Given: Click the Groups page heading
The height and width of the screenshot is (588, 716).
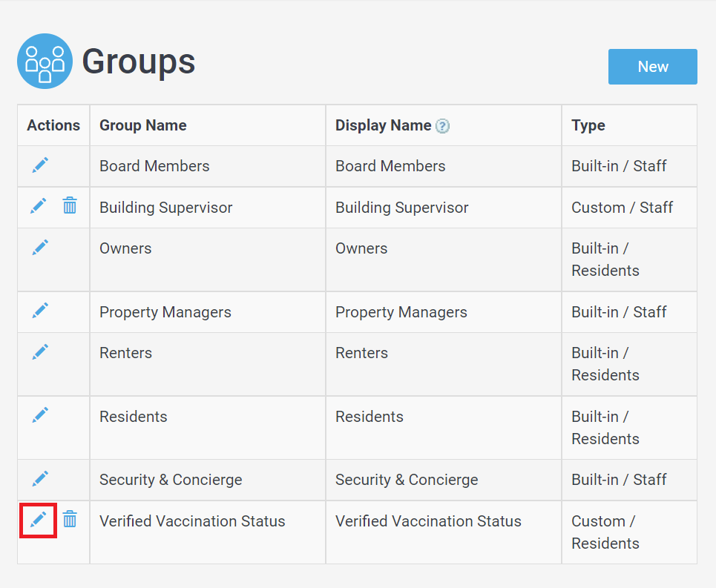Looking at the screenshot, I should tap(138, 62).
